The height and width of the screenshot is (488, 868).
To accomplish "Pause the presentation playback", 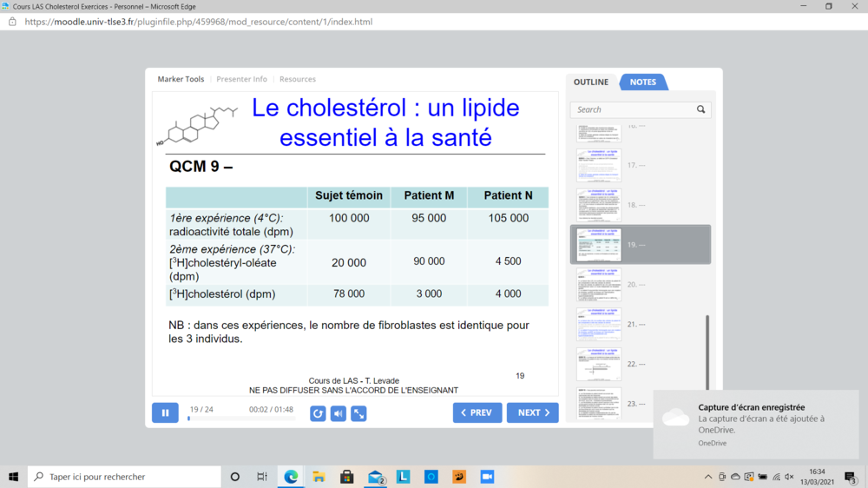I will click(x=165, y=412).
